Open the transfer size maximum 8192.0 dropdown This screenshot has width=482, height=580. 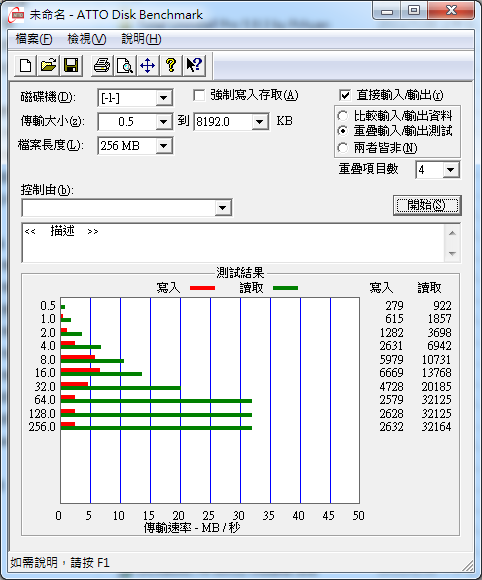(260, 122)
